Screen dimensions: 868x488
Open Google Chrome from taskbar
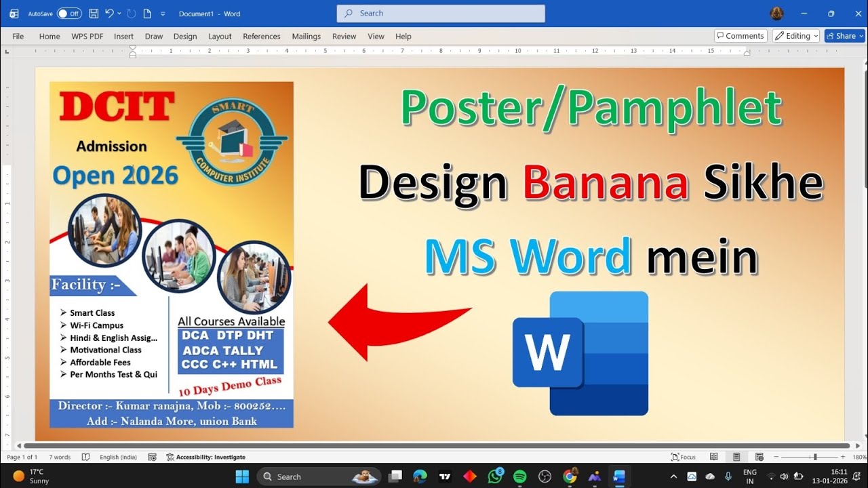tap(570, 476)
